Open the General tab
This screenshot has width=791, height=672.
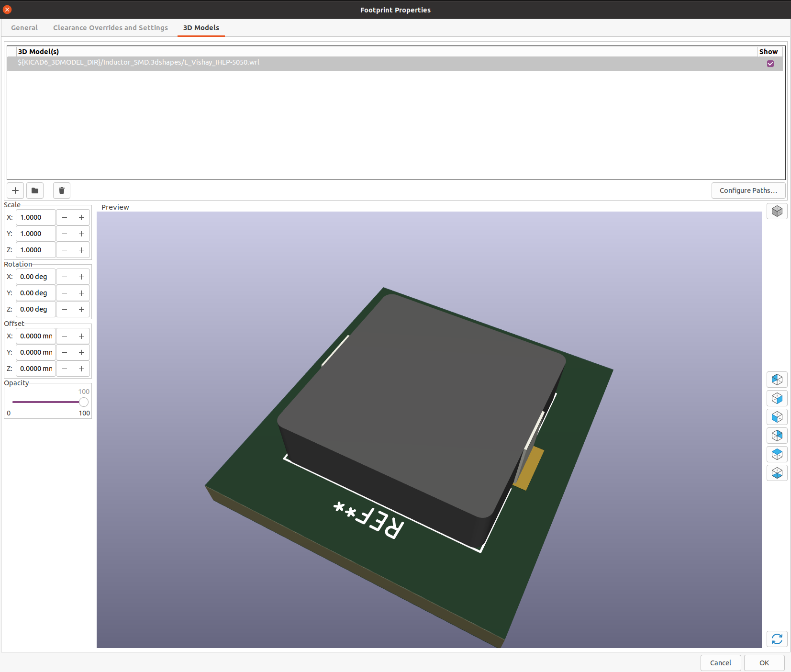pyautogui.click(x=24, y=28)
